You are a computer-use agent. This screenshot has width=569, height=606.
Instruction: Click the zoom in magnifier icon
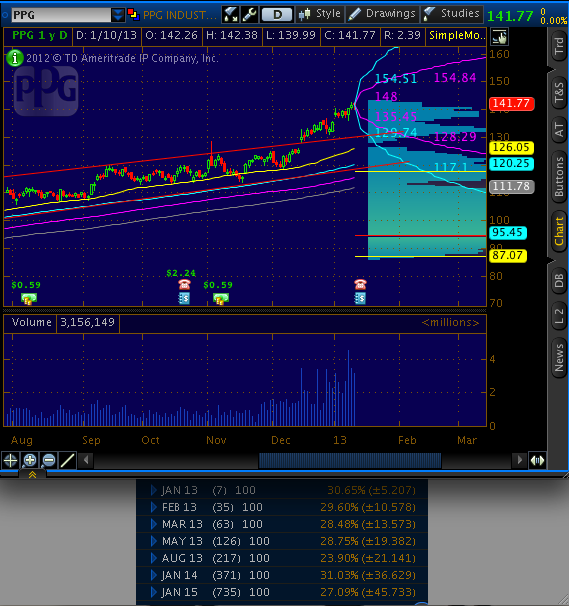coord(29,460)
